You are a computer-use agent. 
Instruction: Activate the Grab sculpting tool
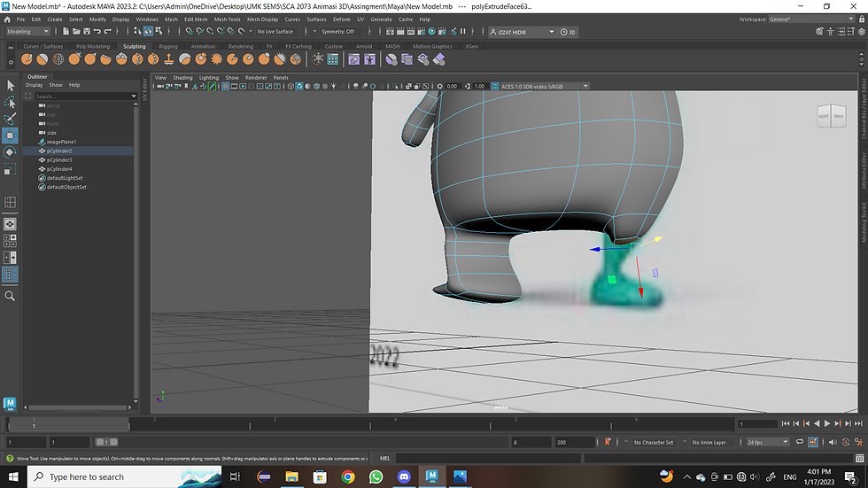(x=74, y=58)
